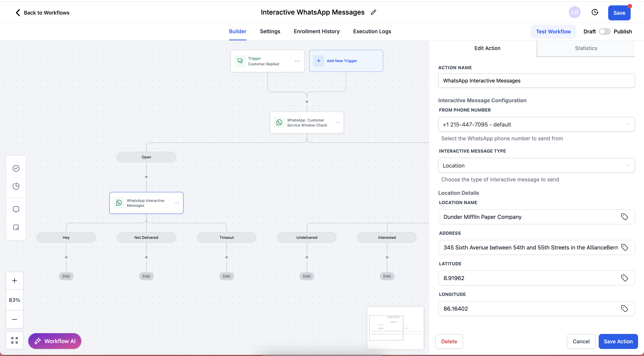
Task: Open options menu on WhatsApp Interactive Messages node
Action: tap(177, 203)
